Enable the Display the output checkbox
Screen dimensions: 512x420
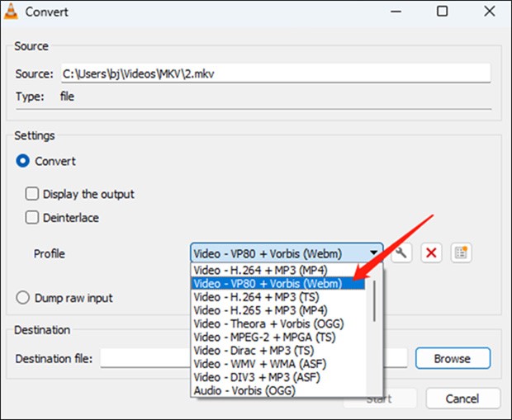coord(32,194)
